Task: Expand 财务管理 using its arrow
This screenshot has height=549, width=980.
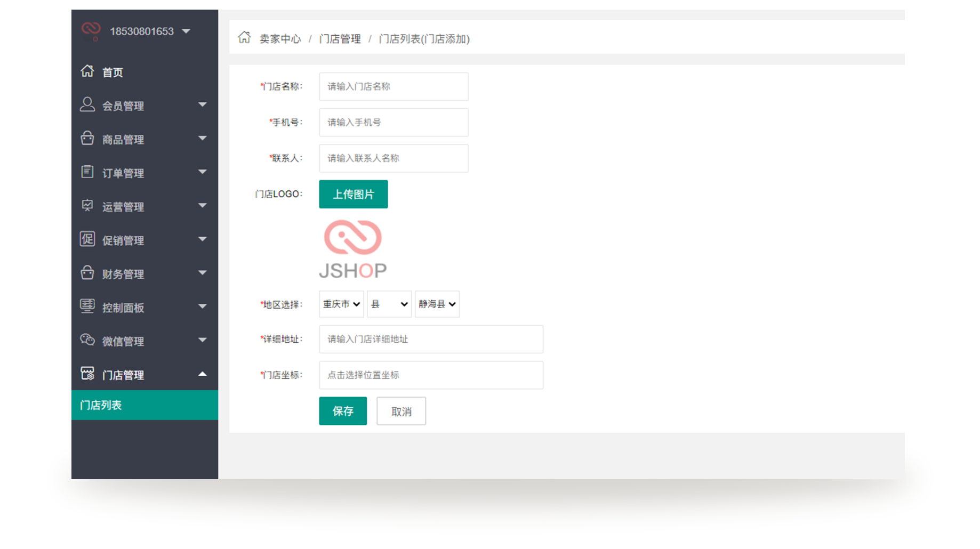Action: [x=203, y=272]
